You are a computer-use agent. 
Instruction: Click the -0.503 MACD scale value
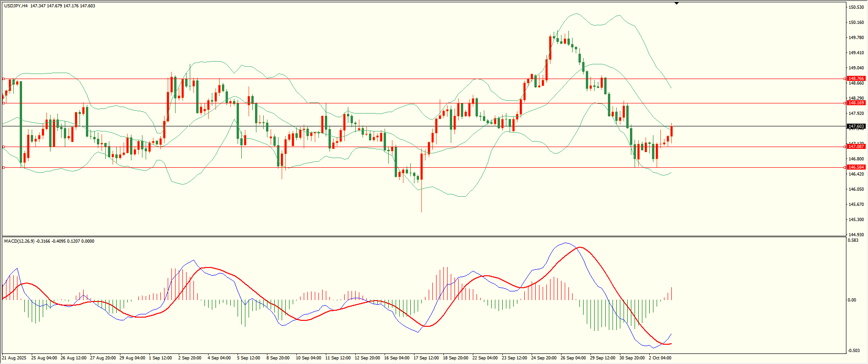(853, 351)
